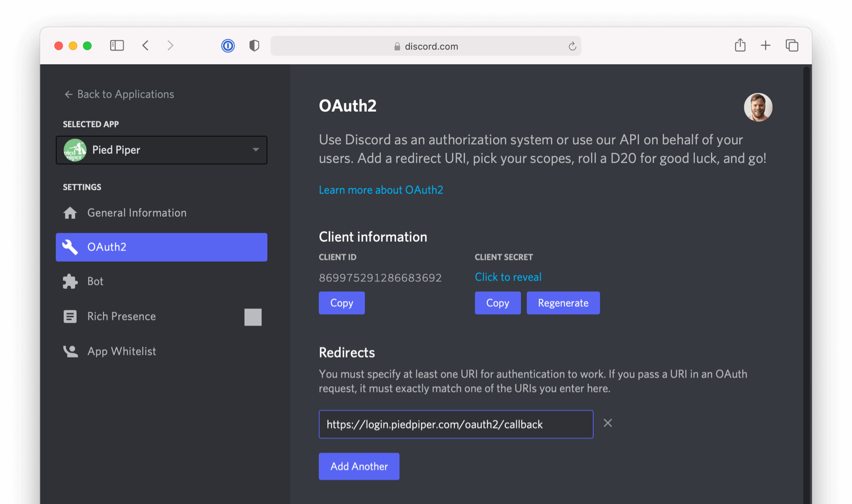The height and width of the screenshot is (504, 852).
Task: Click the lock icon in address bar
Action: (397, 46)
